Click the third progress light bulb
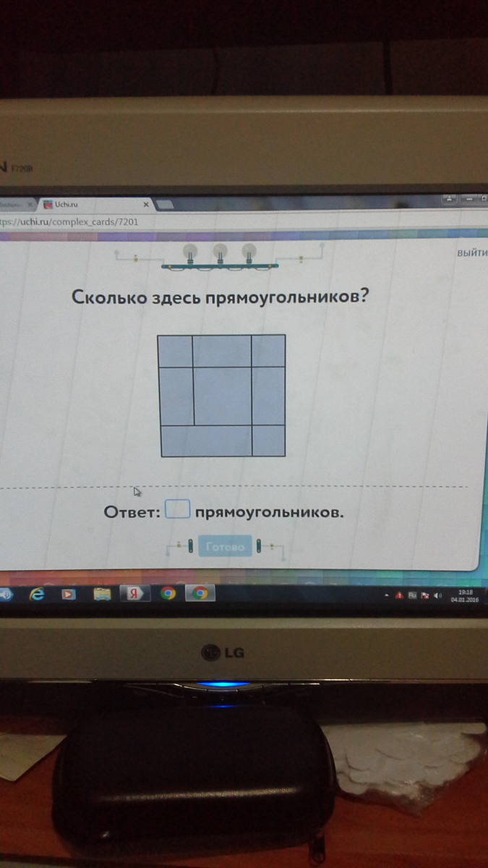Screen dimensions: 488x868 click(x=249, y=253)
